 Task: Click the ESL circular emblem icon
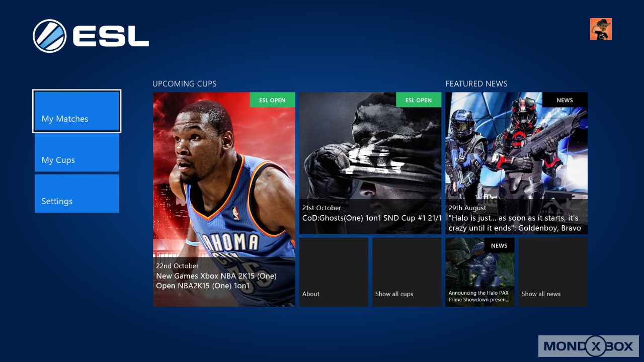click(x=50, y=36)
